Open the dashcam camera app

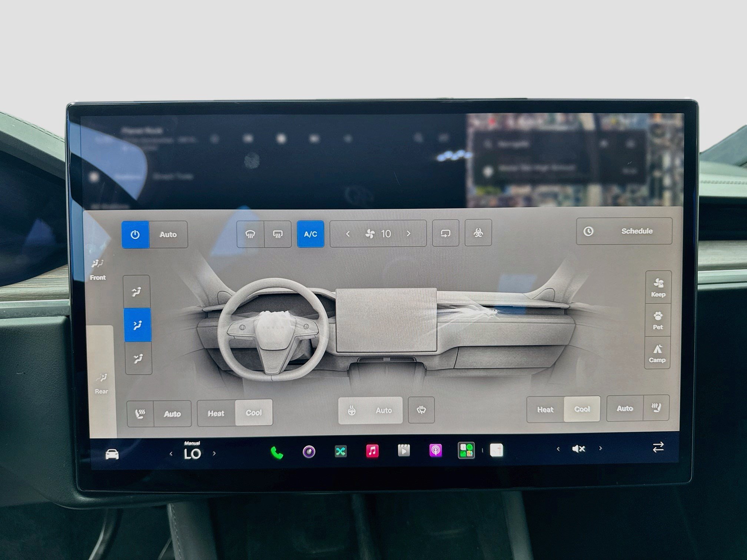(x=309, y=452)
